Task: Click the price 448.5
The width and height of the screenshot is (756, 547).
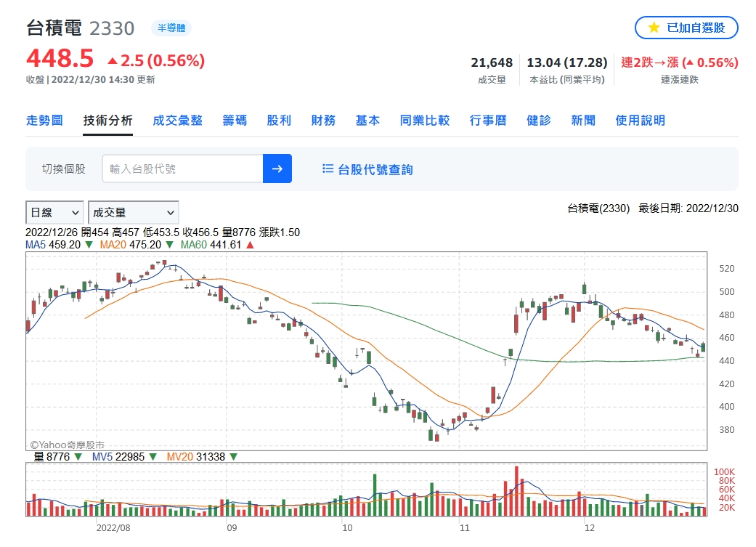Action: 60,59
